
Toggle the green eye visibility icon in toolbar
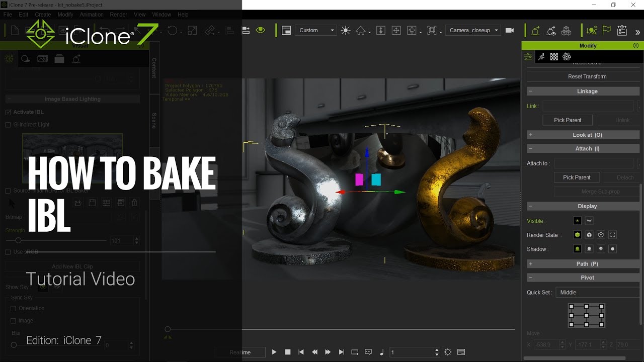[260, 30]
